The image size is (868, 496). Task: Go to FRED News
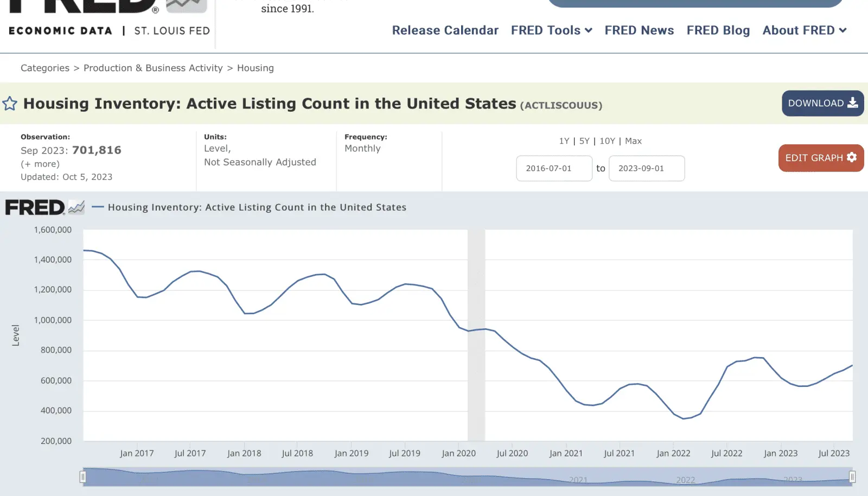tap(639, 30)
